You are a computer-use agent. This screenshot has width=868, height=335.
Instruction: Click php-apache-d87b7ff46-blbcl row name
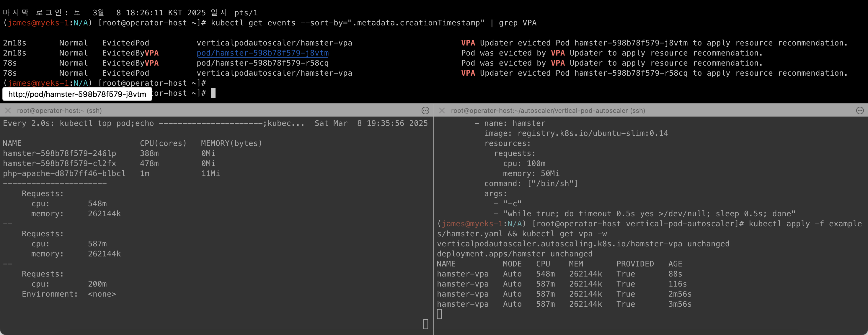pyautogui.click(x=64, y=174)
